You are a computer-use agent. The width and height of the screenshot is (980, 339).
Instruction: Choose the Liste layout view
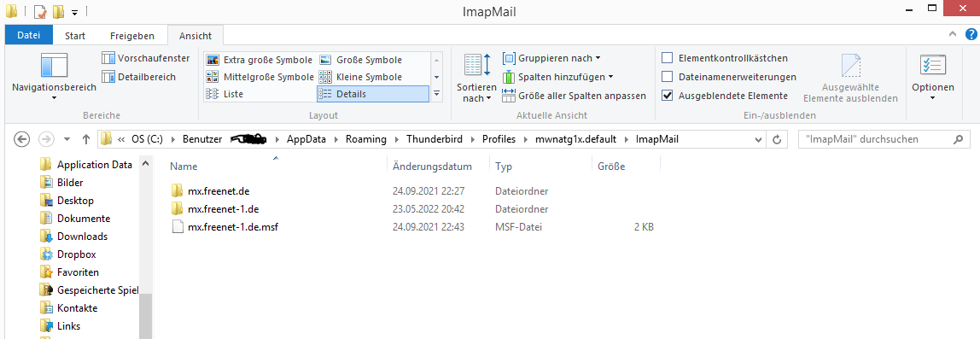pos(225,94)
